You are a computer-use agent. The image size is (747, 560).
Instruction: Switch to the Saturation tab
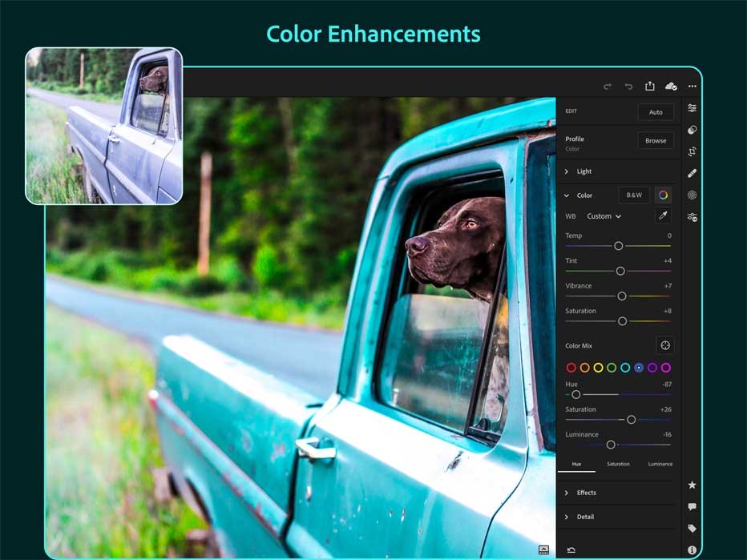(x=618, y=463)
